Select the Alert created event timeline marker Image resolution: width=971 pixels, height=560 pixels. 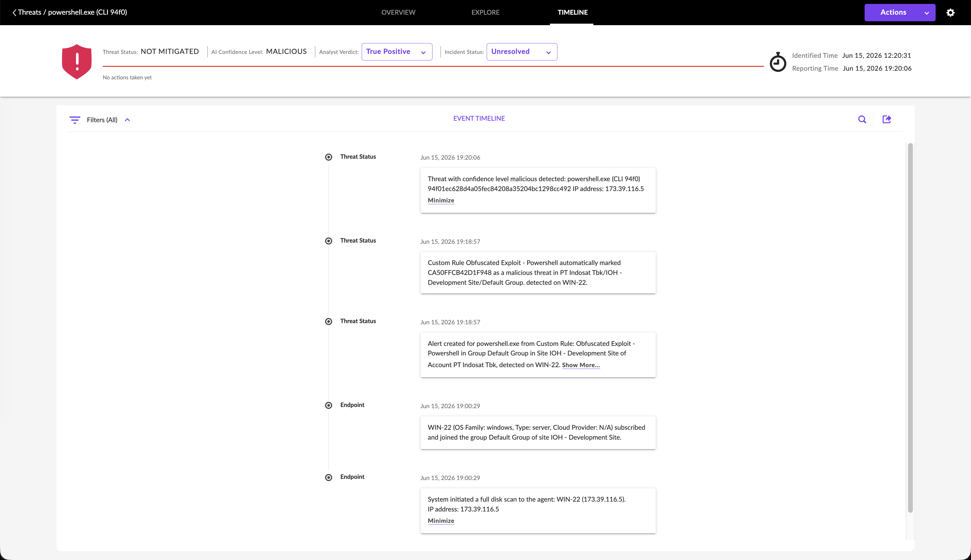coord(328,322)
